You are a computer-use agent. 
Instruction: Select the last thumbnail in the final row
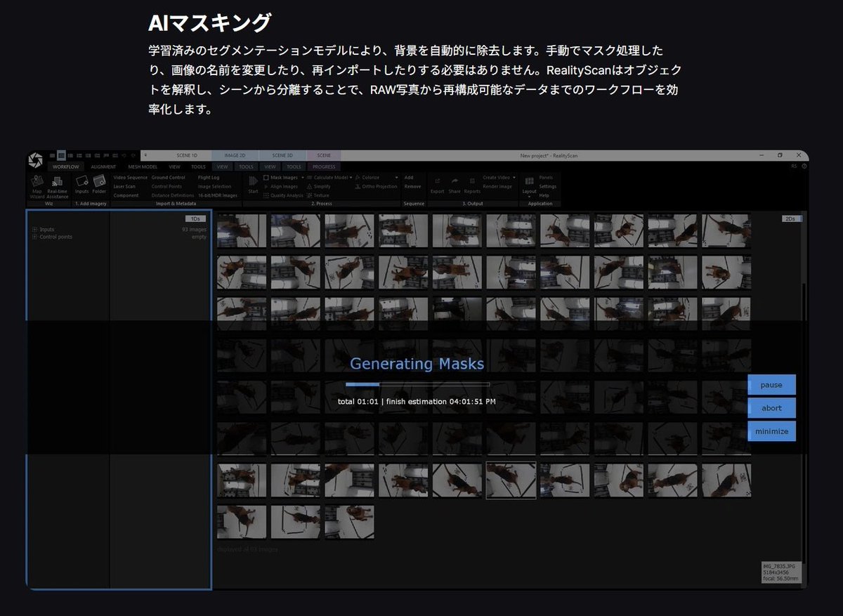349,522
